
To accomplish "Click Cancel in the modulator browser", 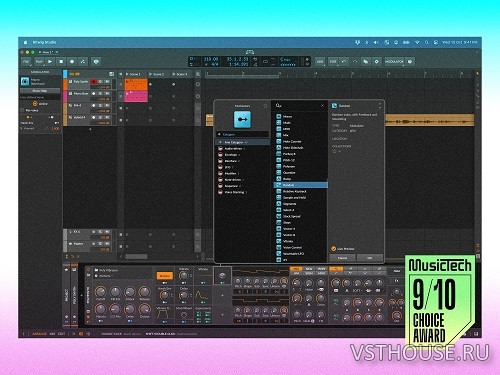I will point(342,258).
